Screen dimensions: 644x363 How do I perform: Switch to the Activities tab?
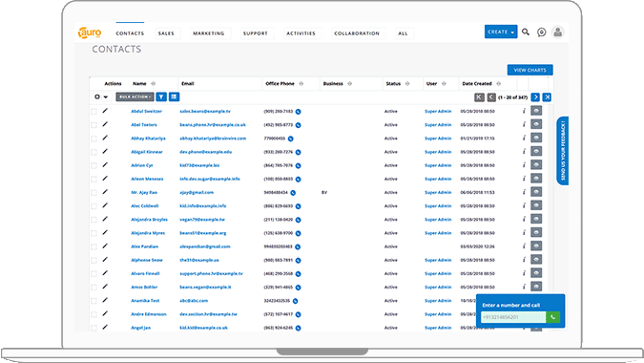(x=301, y=33)
